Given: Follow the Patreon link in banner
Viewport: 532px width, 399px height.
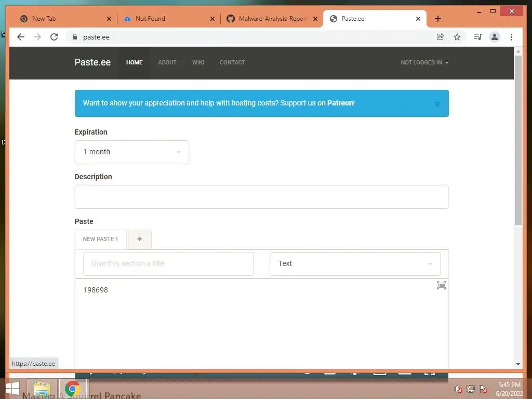Looking at the screenshot, I should coord(340,103).
